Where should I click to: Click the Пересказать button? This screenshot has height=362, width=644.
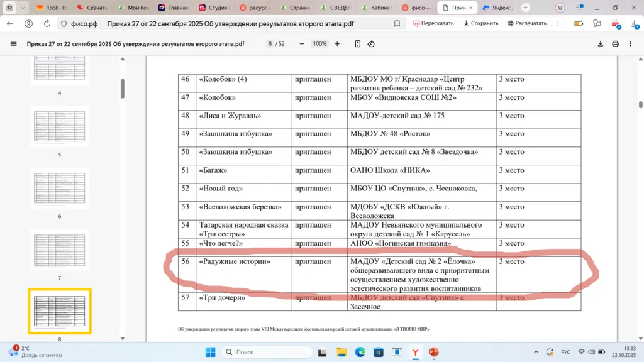click(x=433, y=23)
